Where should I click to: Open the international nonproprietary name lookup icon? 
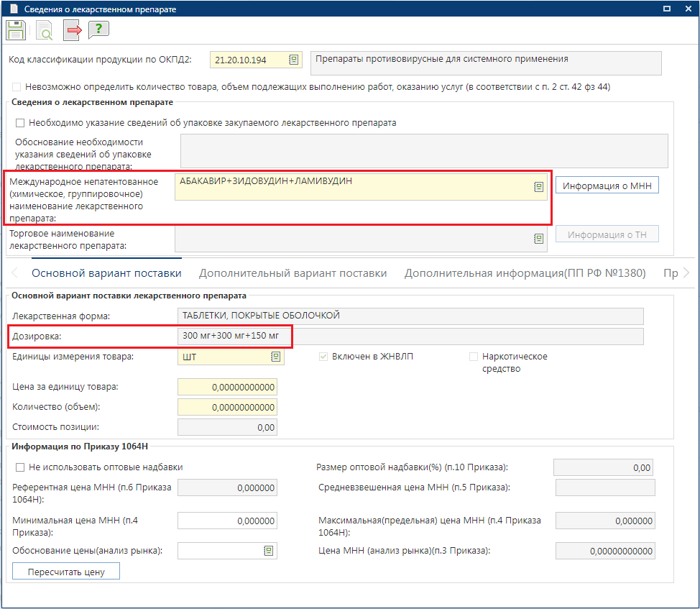click(539, 187)
